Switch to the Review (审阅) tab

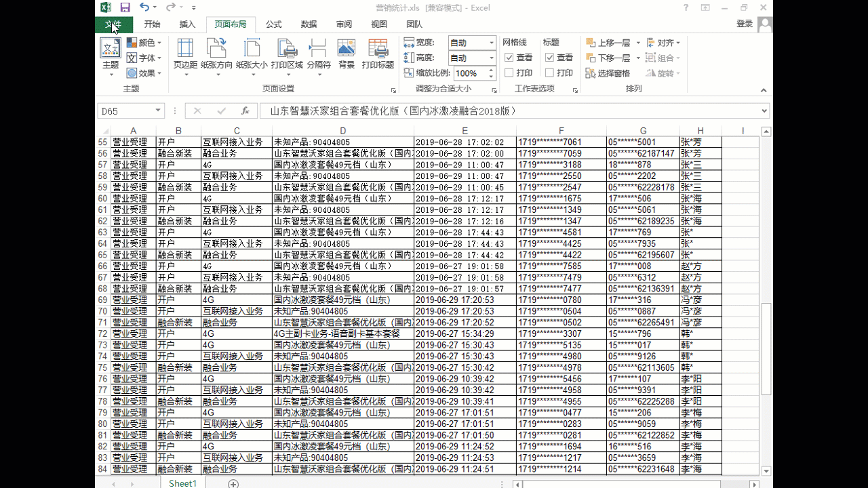point(344,24)
